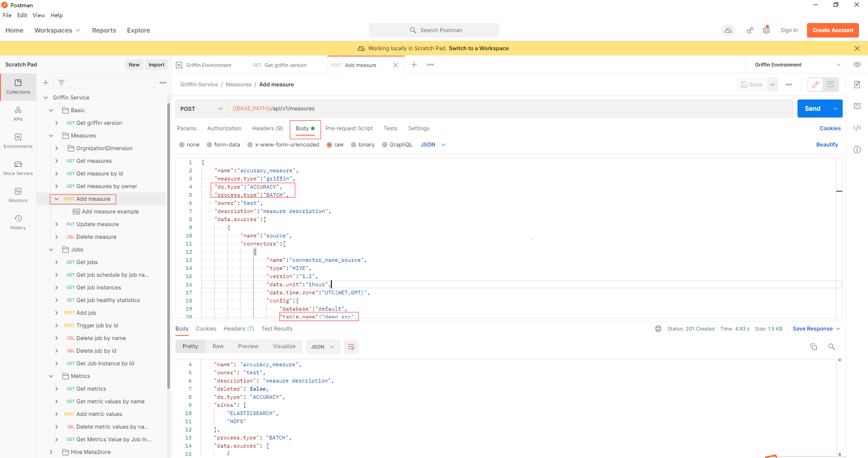
Task: Open the Monitors sidebar panel
Action: coord(18,195)
